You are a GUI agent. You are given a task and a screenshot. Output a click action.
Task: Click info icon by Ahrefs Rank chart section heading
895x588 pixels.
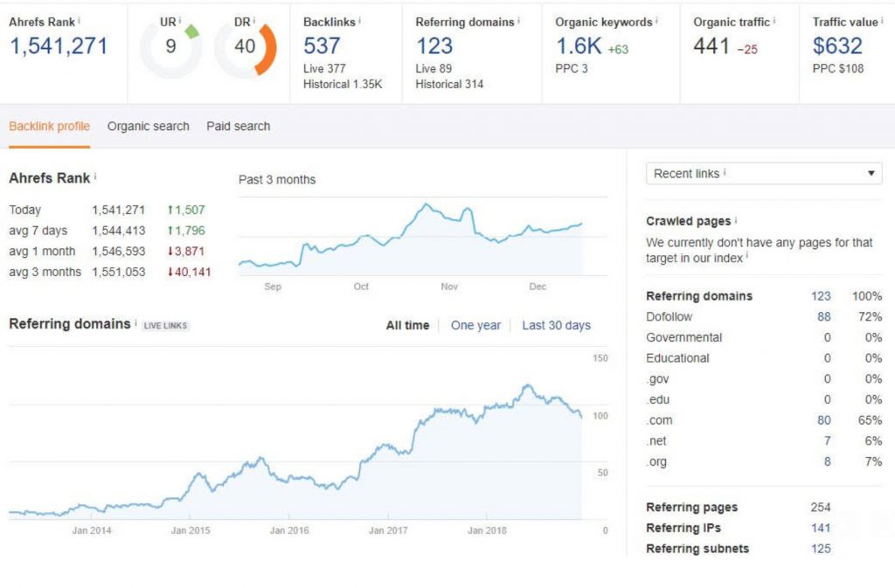(x=95, y=176)
